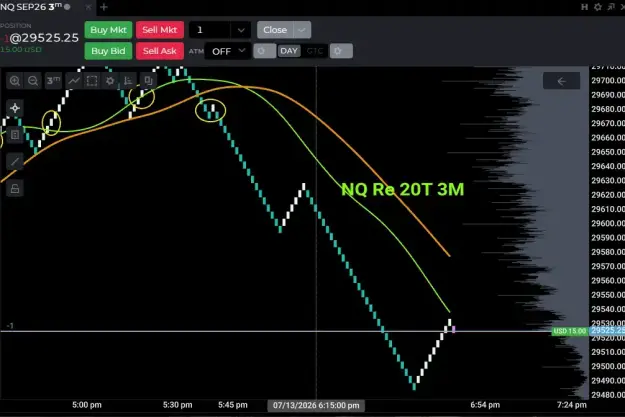This screenshot has height=417, width=625.
Task: Click the 5:45 pm time axis label
Action: point(233,405)
